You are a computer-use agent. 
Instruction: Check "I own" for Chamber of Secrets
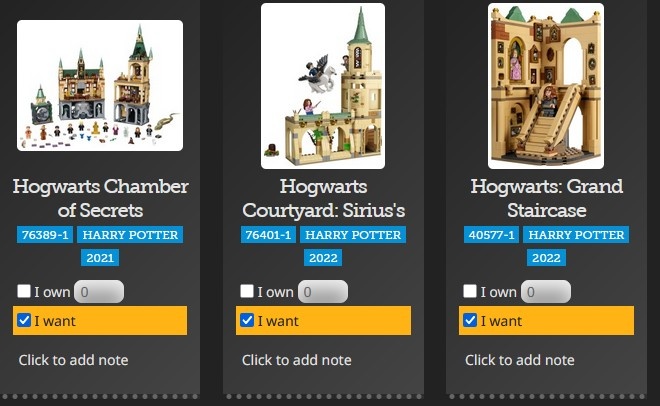(24, 291)
